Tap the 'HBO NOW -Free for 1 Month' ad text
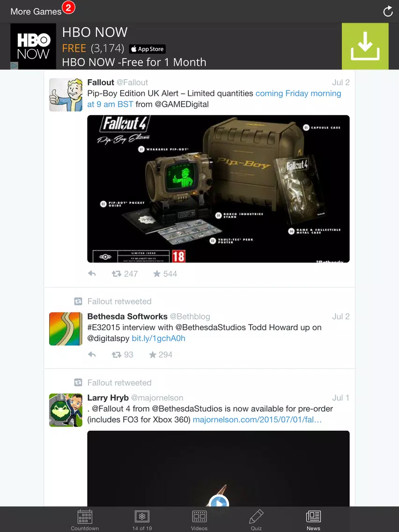399x532 pixels. pos(134,62)
